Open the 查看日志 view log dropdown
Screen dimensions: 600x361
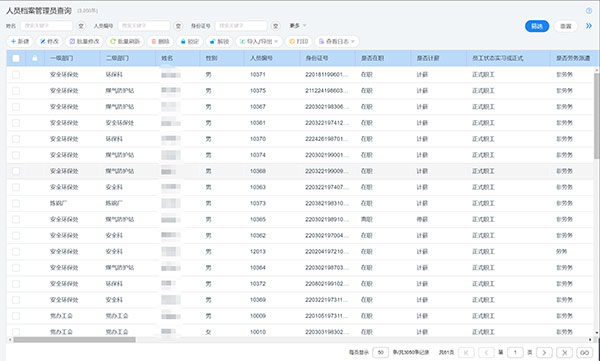click(x=337, y=41)
